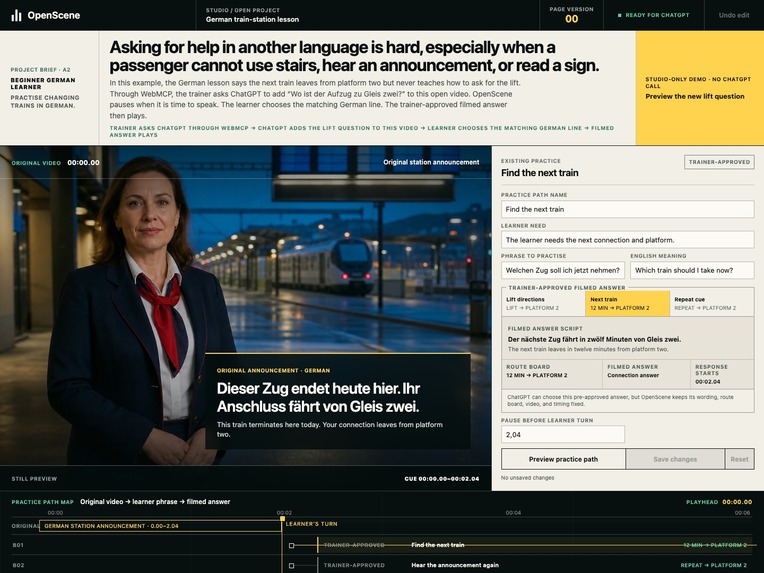
Task: Click the Save changes button
Action: tap(675, 459)
